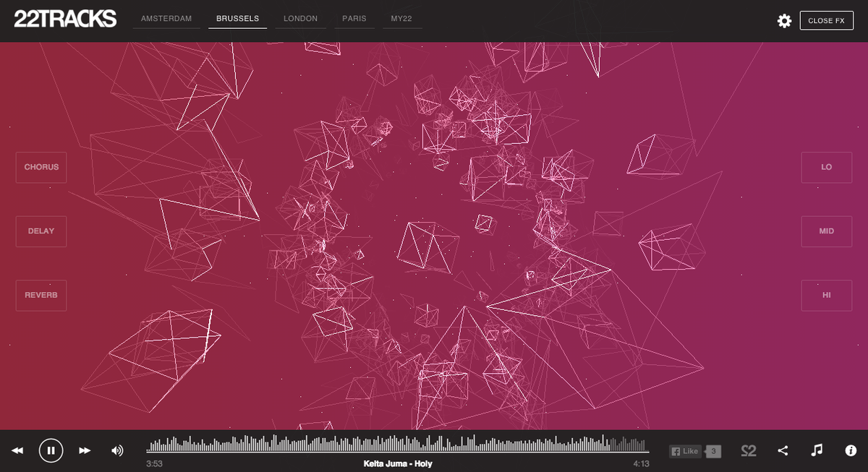Open the settings gear icon
Image resolution: width=868 pixels, height=472 pixels.
tap(784, 21)
